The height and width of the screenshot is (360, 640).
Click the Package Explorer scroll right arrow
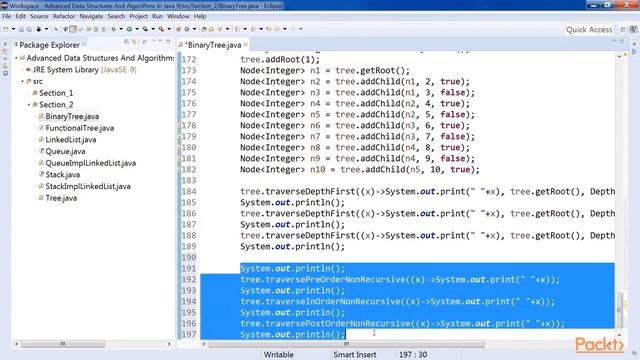tap(169, 344)
